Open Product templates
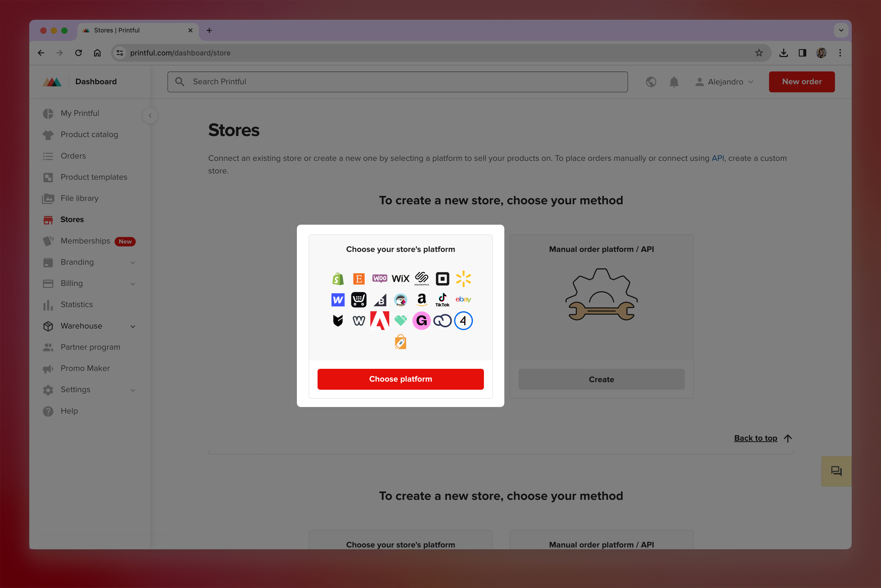 point(94,177)
